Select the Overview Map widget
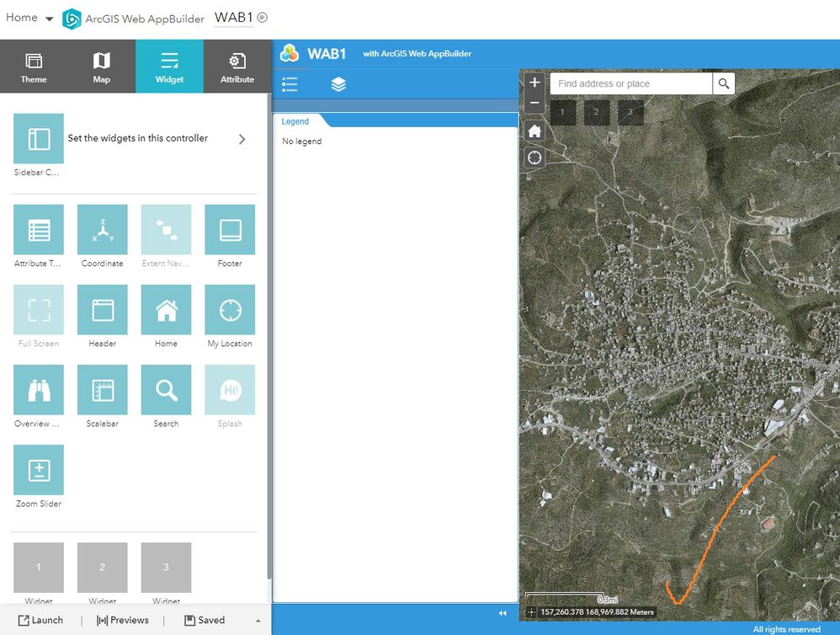Viewport: 840px width, 635px height. (x=39, y=390)
